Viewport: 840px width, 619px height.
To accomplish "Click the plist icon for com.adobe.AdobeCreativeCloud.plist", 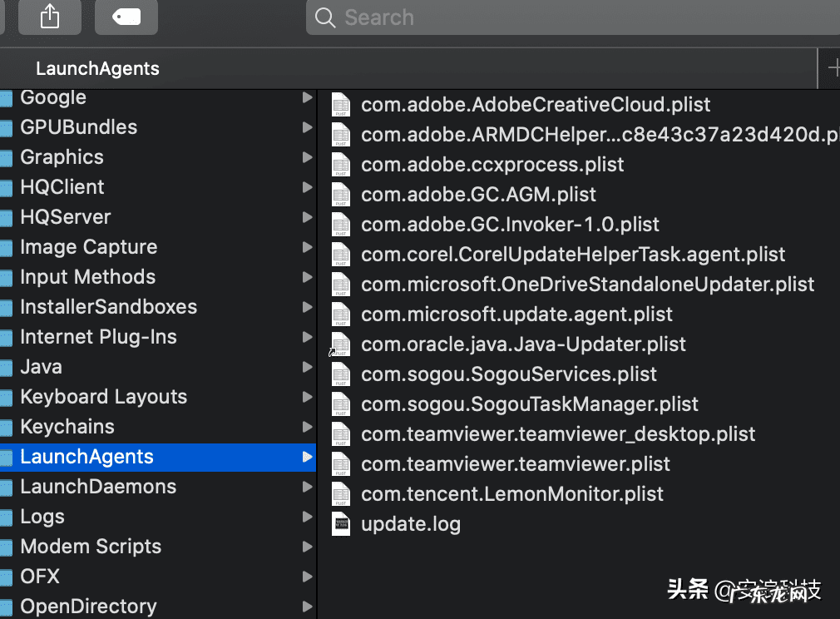I will point(341,105).
